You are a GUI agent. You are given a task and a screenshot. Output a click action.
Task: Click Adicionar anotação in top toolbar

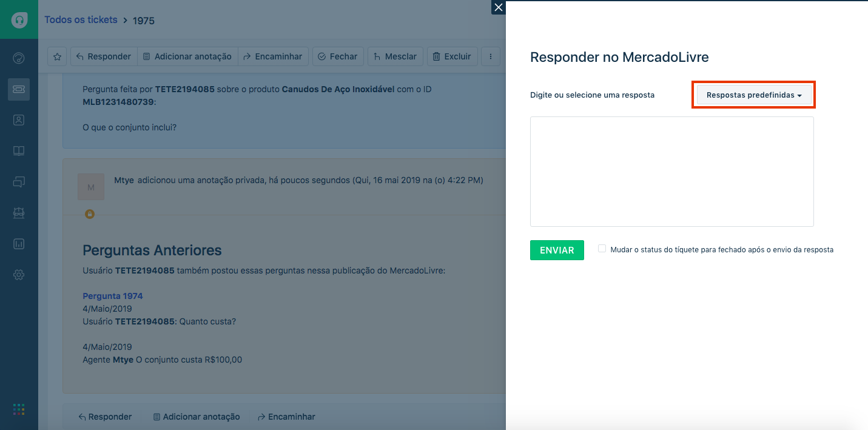point(187,56)
